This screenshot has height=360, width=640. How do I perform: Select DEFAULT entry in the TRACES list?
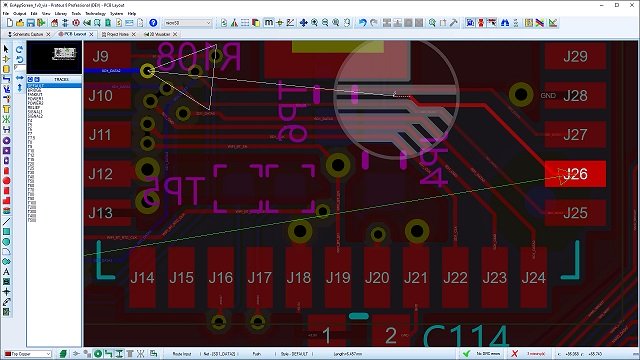pyautogui.click(x=54, y=86)
